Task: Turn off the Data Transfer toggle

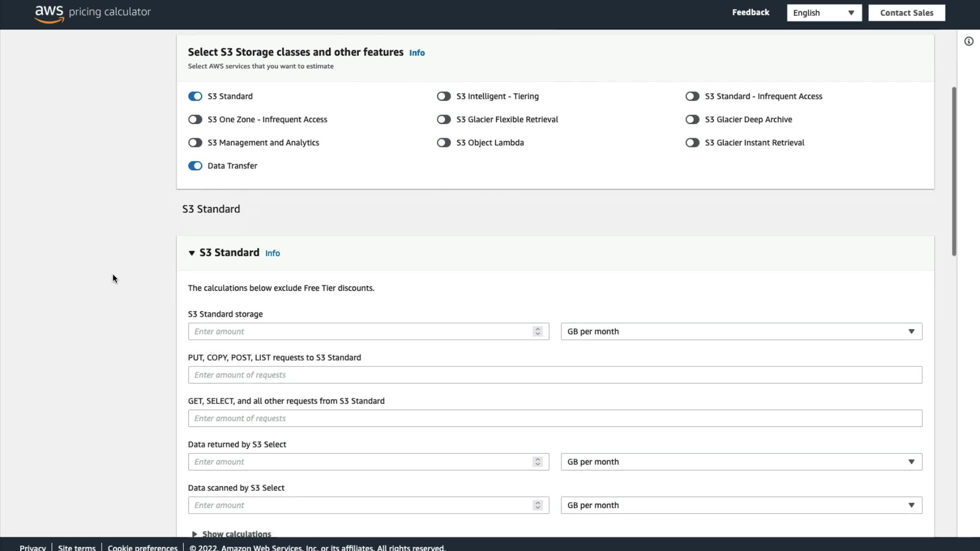Action: click(x=195, y=166)
